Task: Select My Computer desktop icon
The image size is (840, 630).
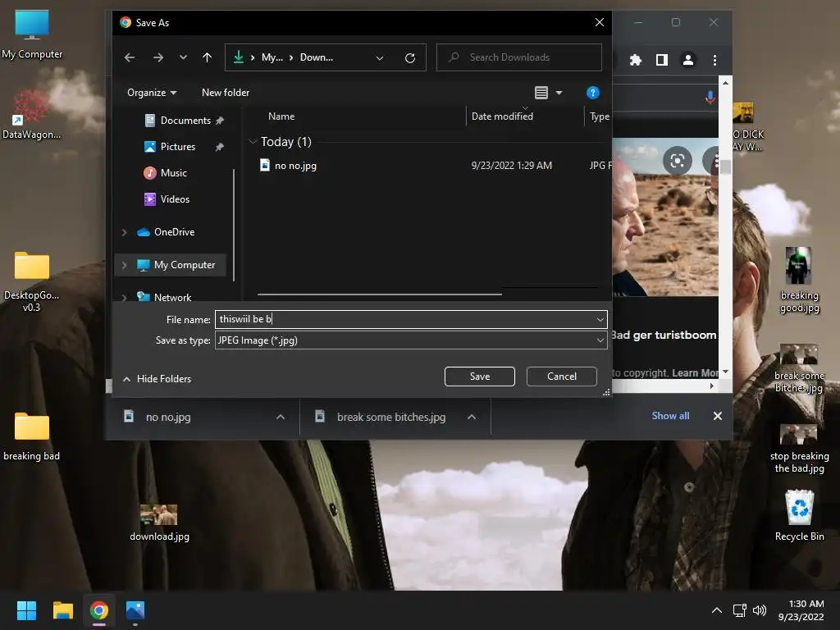Action: (x=32, y=34)
